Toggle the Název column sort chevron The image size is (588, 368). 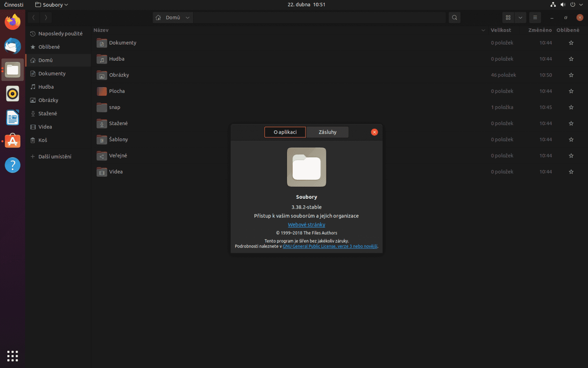[x=483, y=30]
